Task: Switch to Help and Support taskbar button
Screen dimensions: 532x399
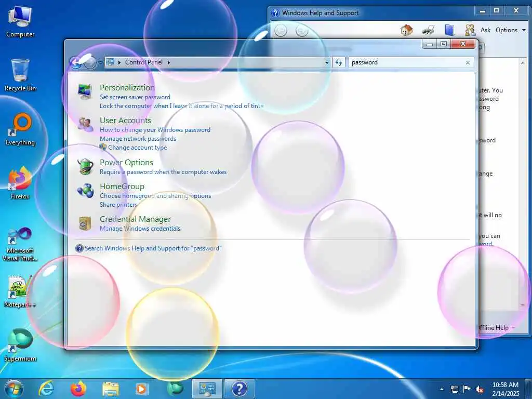Action: (x=239, y=389)
